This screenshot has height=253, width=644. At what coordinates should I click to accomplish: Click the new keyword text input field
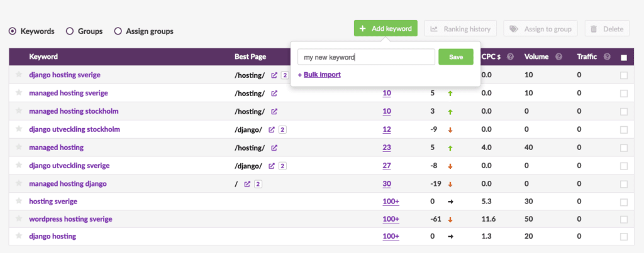pos(366,57)
